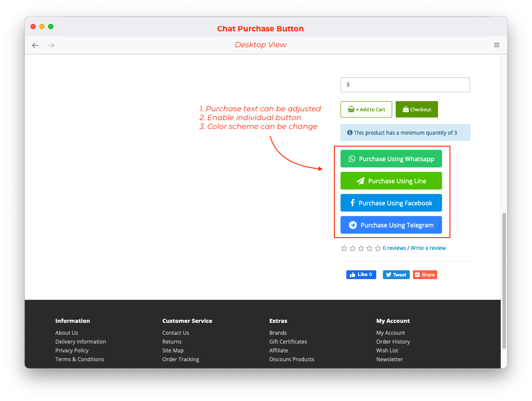Open Returns footer link
This screenshot has height=401, width=532.
click(172, 342)
